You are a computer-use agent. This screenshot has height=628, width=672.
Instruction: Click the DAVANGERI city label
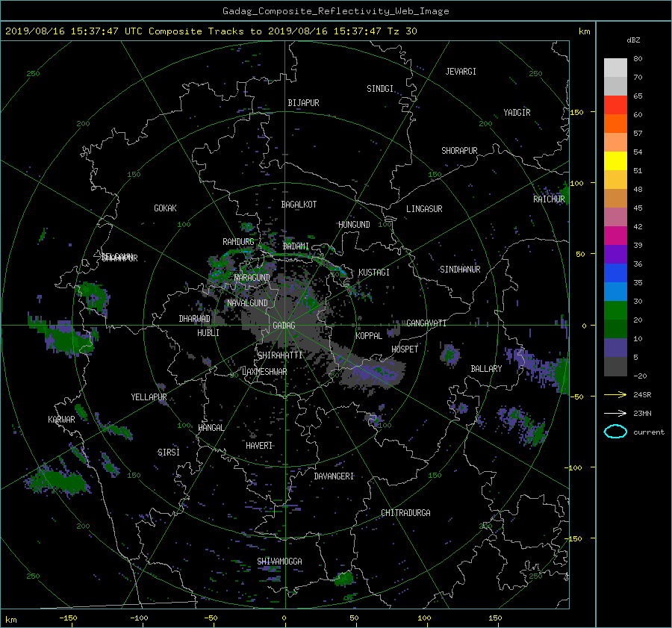(334, 476)
